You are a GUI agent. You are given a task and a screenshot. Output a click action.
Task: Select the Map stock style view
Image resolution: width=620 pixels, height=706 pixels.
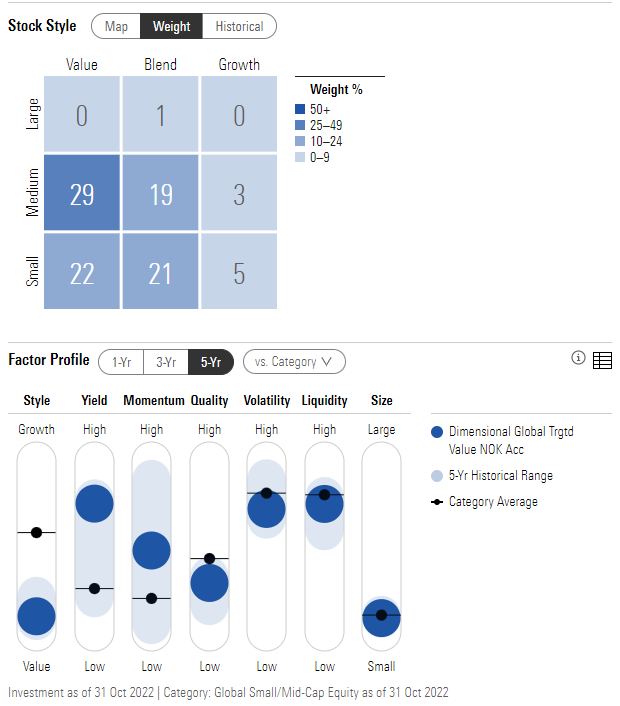coord(116,26)
